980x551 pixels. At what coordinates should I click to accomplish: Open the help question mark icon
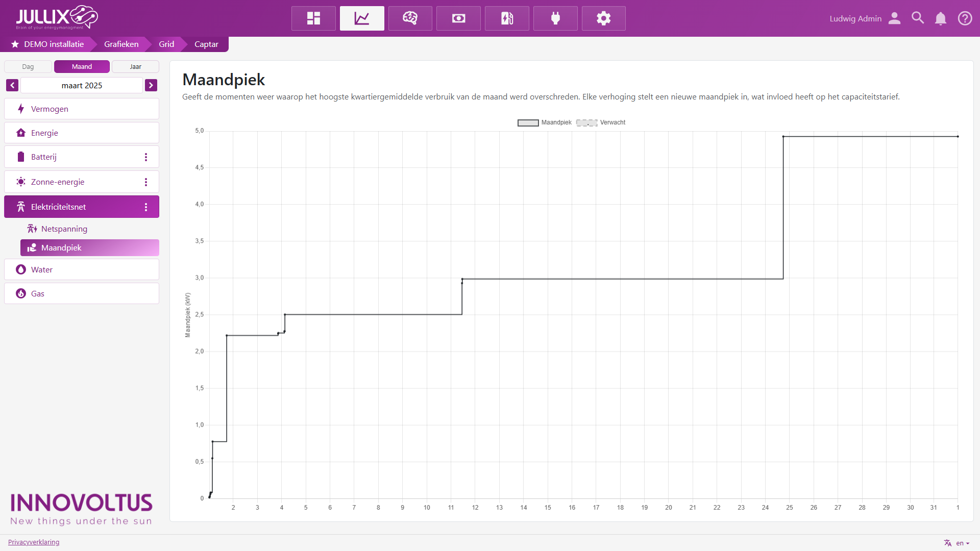(x=965, y=18)
